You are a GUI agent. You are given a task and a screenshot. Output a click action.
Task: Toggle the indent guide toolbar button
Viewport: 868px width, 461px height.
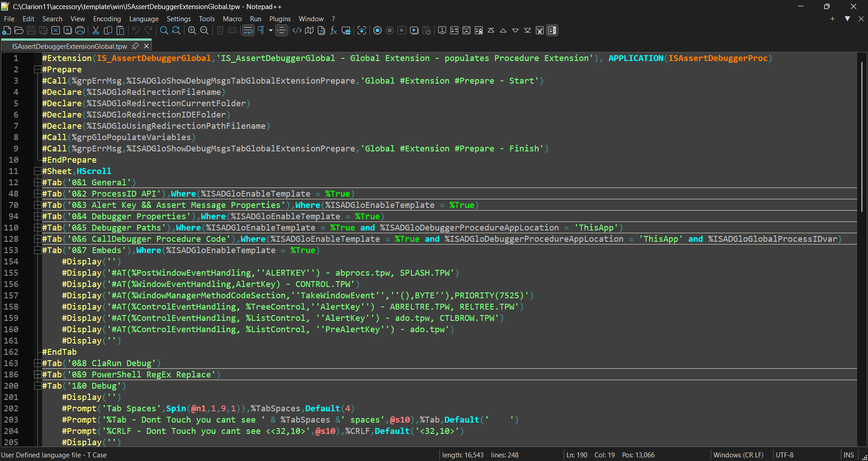click(281, 30)
